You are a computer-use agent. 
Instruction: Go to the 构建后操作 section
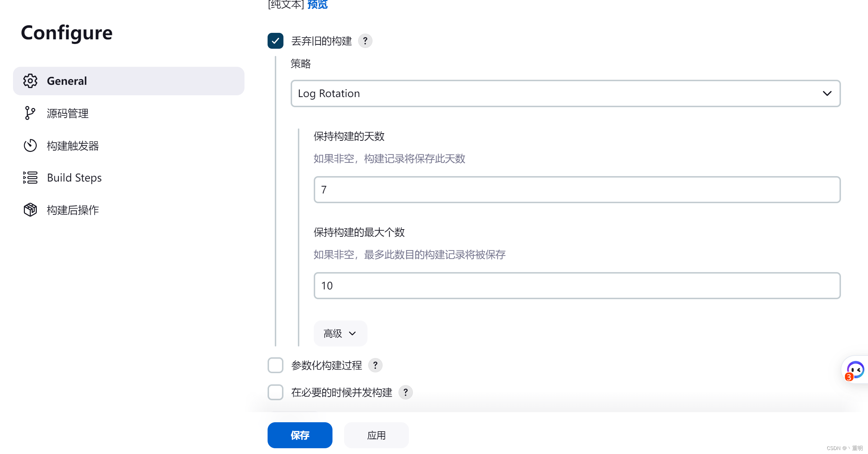coord(129,210)
